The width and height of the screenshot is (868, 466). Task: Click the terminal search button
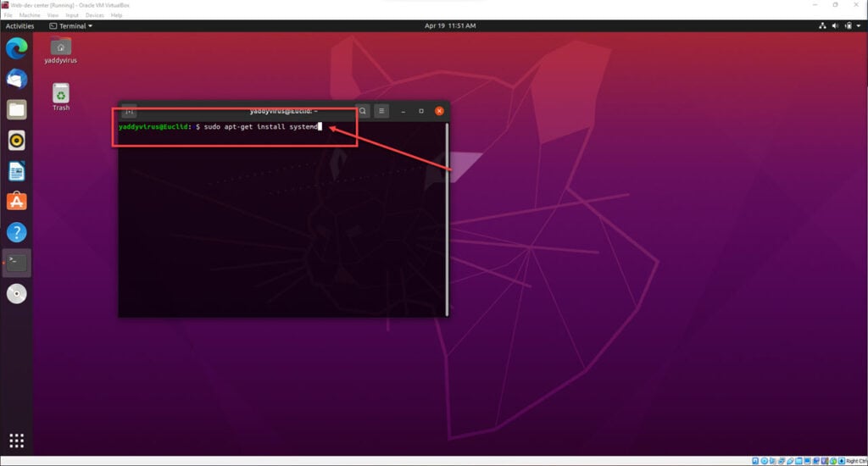click(363, 111)
